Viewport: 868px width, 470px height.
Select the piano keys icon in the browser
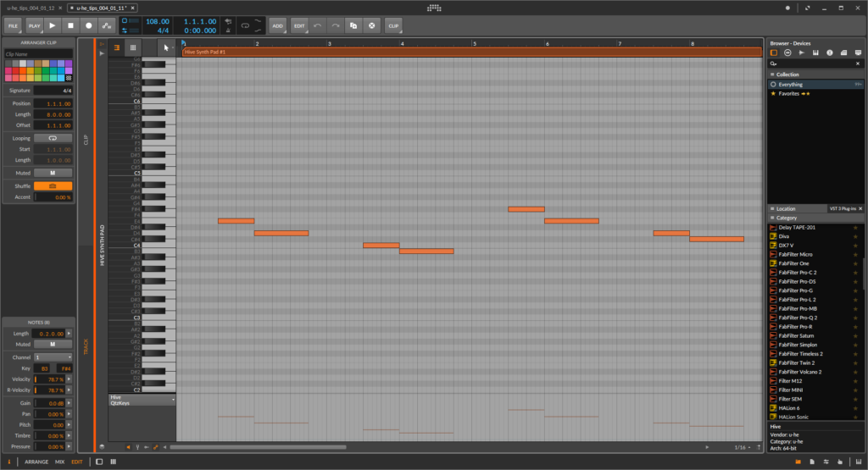(815, 53)
